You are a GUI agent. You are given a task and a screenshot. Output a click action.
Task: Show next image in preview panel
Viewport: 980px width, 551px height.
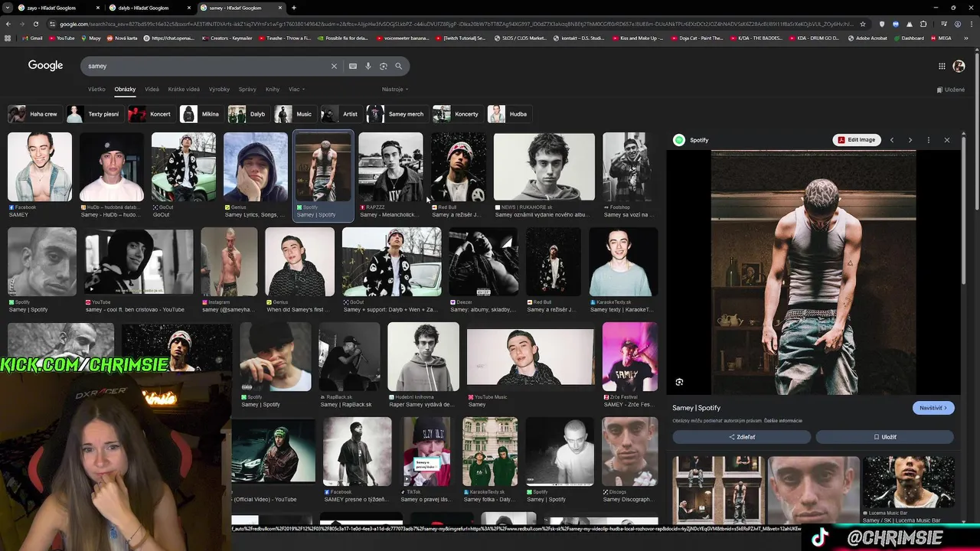point(910,140)
